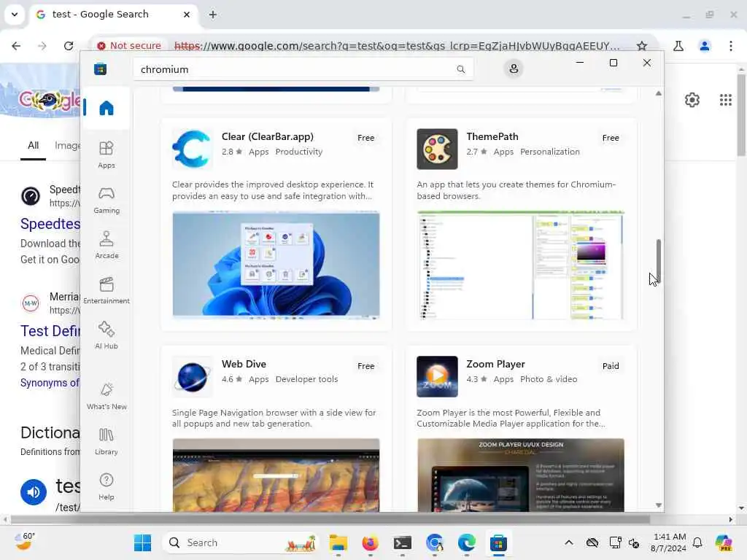Click the taskbar Search box
747x560 pixels.
pos(241,542)
